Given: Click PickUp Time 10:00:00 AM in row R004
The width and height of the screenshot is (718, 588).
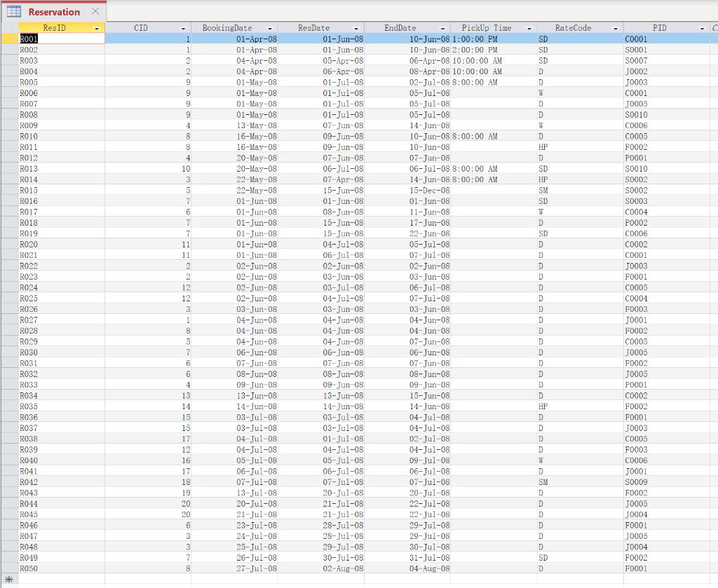Looking at the screenshot, I should tap(494, 71).
